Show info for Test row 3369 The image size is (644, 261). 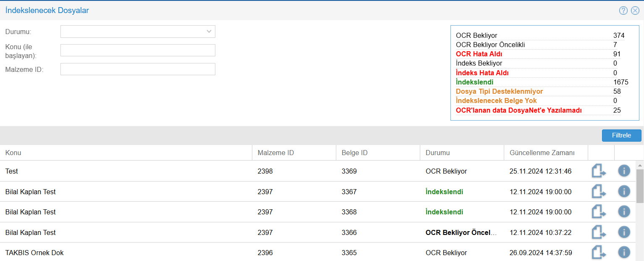coord(624,171)
